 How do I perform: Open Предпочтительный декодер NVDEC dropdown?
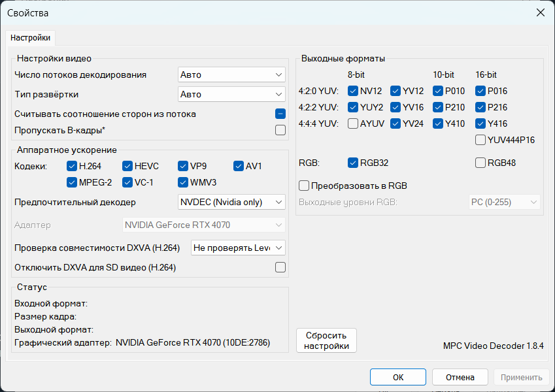(231, 202)
